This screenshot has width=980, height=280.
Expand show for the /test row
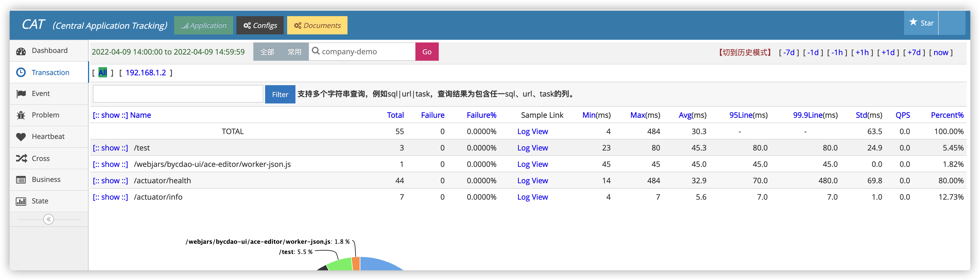(110, 148)
